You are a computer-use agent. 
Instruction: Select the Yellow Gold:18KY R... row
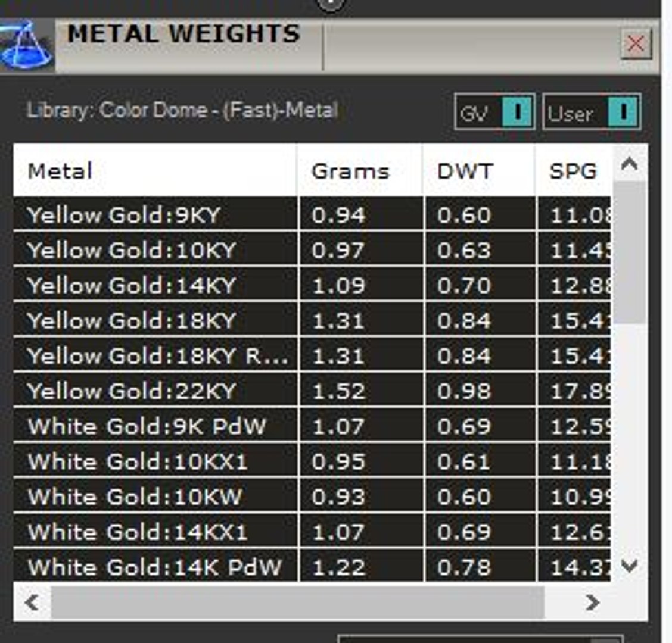[x=312, y=355]
